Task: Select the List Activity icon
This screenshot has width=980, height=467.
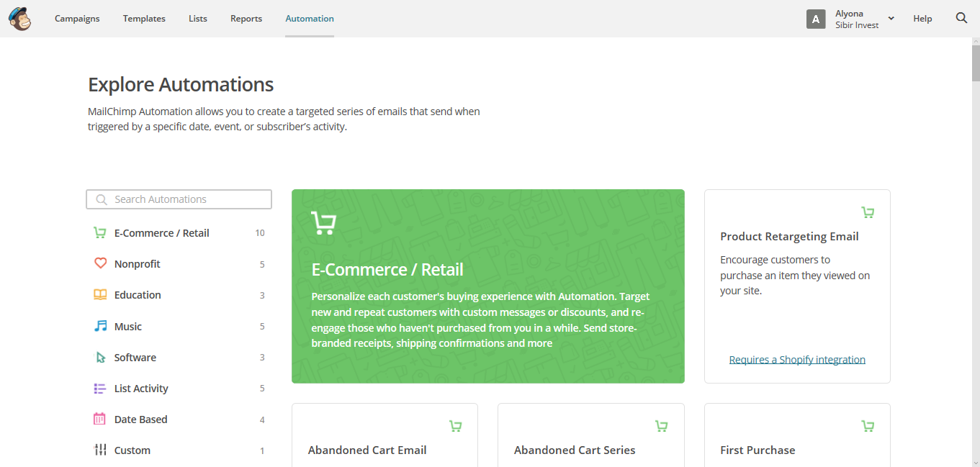Action: pyautogui.click(x=100, y=389)
